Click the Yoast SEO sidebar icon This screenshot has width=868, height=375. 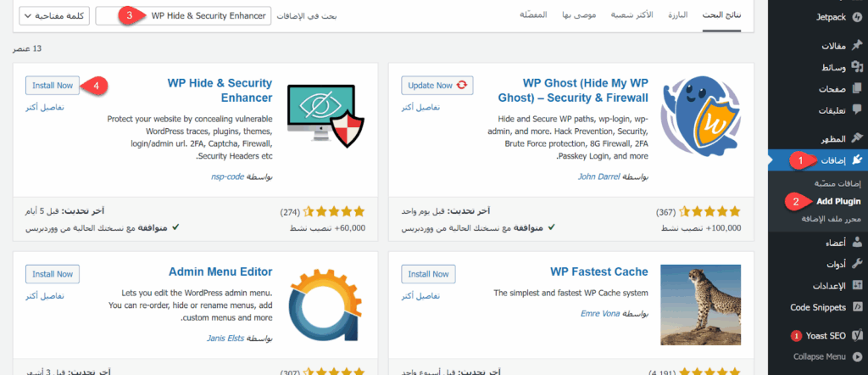857,335
